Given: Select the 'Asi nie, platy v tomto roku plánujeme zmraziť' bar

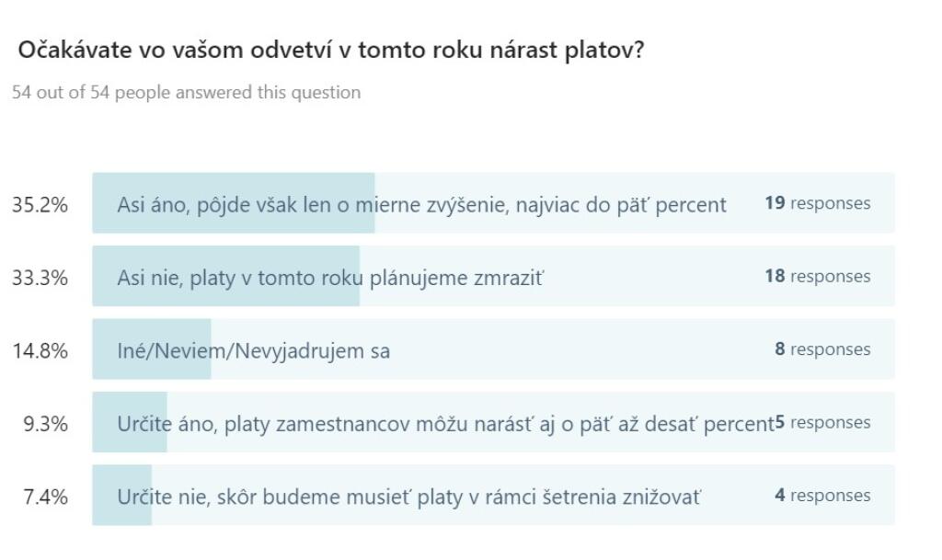Looking at the screenshot, I should pos(493,276).
